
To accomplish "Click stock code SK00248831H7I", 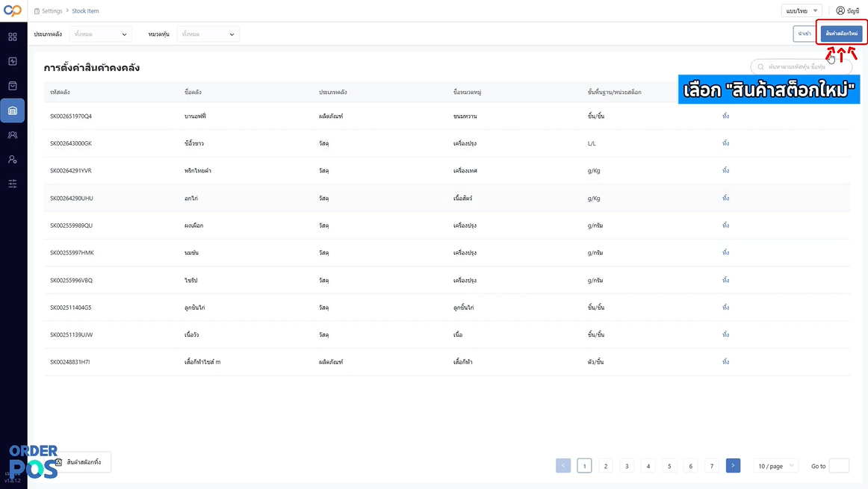I will point(69,362).
